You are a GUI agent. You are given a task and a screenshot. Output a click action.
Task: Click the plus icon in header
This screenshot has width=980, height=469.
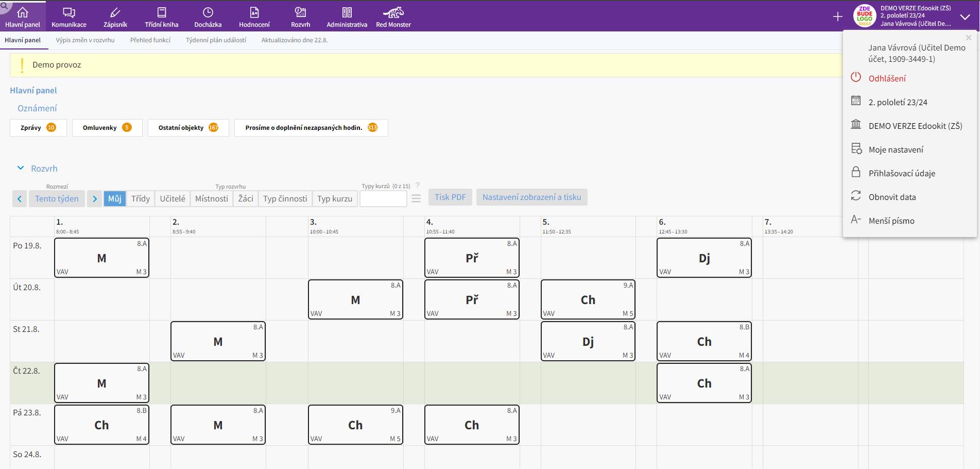pos(838,16)
